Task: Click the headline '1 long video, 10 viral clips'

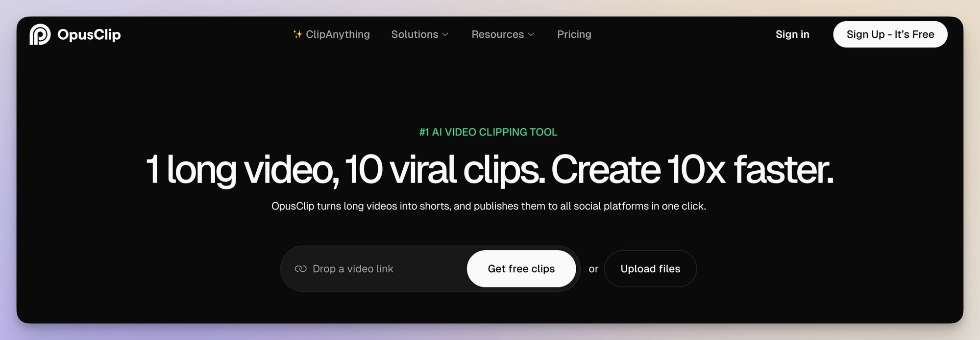Action: (345, 170)
